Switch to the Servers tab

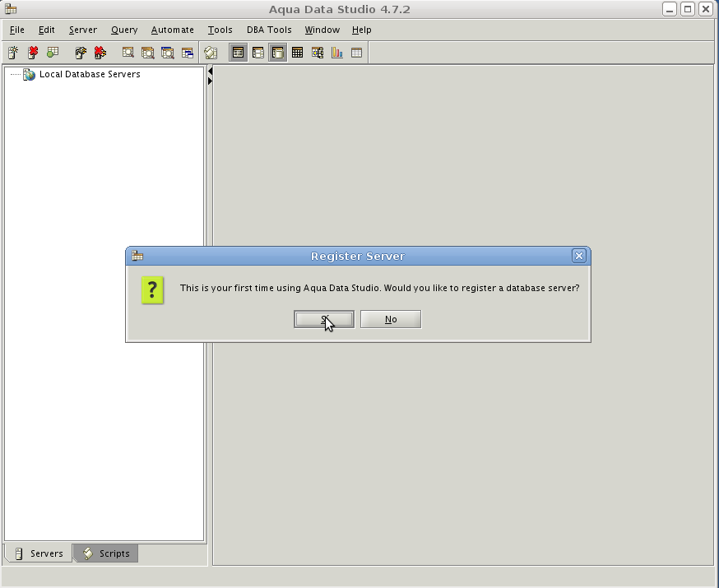pyautogui.click(x=39, y=553)
